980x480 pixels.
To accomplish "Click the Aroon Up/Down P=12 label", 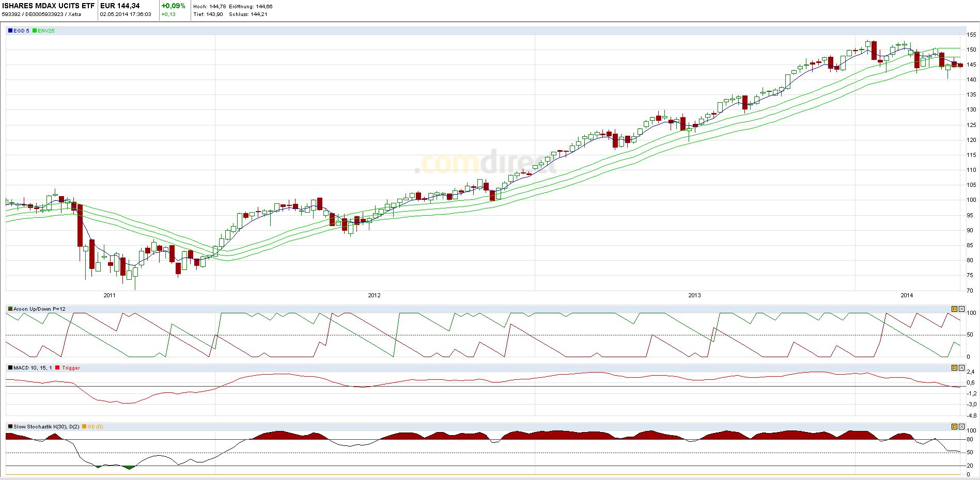I will click(39, 309).
